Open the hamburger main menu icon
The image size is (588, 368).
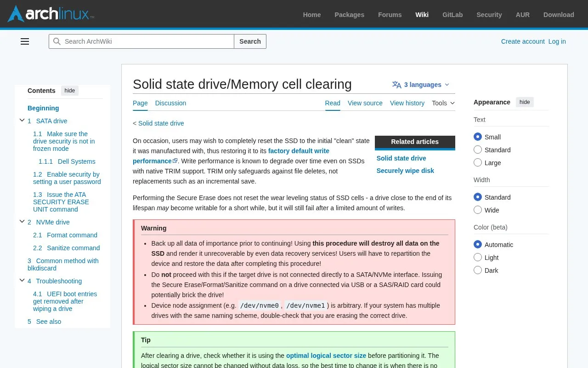pyautogui.click(x=25, y=41)
